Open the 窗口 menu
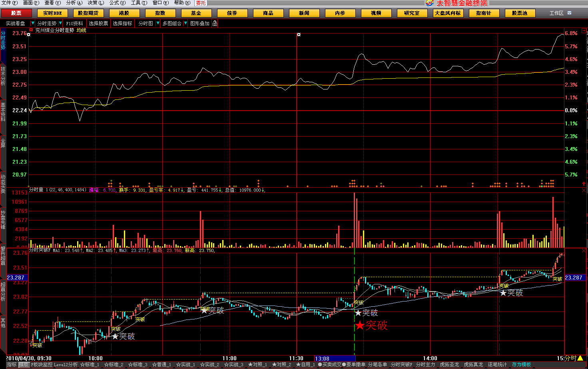Viewport: 588px width, 369px height. pyautogui.click(x=161, y=3)
